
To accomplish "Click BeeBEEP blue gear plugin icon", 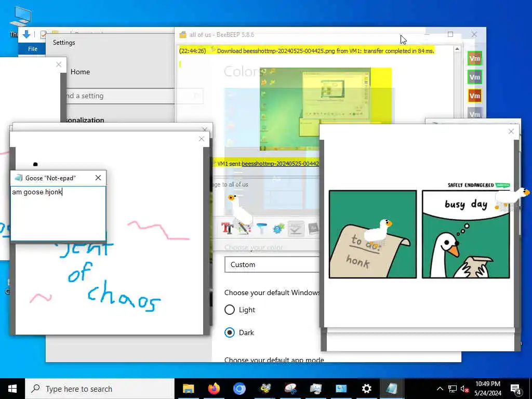I will pos(278,229).
